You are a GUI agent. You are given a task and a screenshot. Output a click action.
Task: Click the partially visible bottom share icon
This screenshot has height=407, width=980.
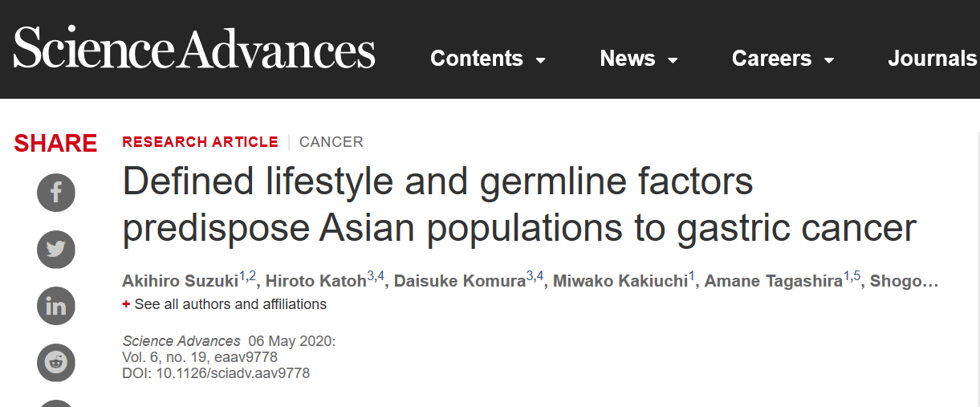coord(56,404)
